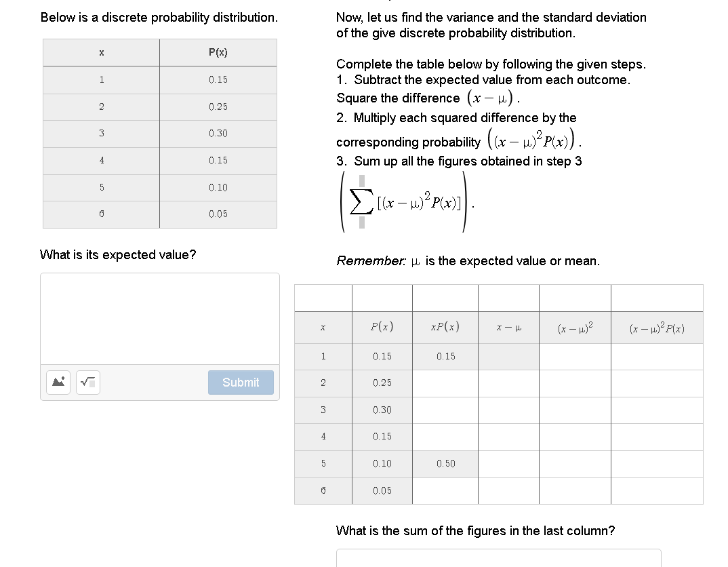This screenshot has height=567, width=728.
Task: Select the probability 0.30 for x=3 in the left table
Action: 218,133
